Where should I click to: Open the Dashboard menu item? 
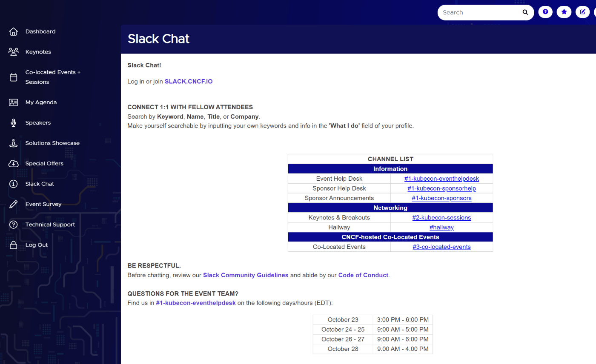pyautogui.click(x=40, y=31)
